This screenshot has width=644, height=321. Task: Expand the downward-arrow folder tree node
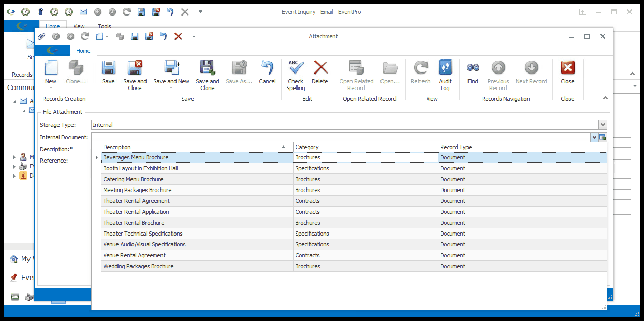(x=14, y=176)
